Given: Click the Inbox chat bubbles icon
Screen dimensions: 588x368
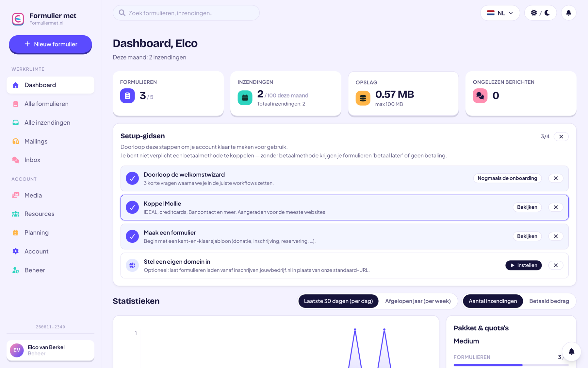Looking at the screenshot, I should click(15, 160).
